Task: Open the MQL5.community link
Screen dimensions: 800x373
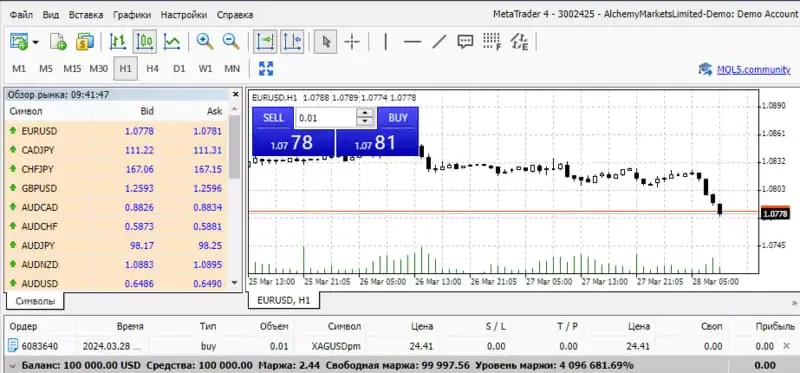Action: pos(754,70)
